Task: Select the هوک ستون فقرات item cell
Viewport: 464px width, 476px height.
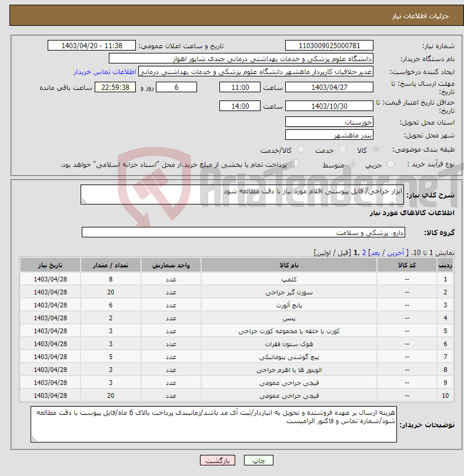Action: 289,344
